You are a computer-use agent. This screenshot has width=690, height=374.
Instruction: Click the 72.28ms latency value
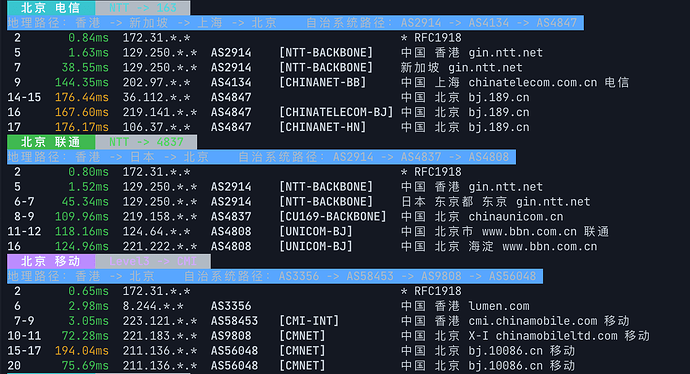pos(85,336)
